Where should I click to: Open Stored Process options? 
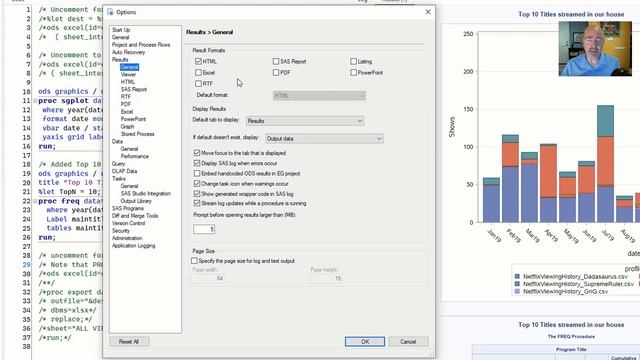137,134
